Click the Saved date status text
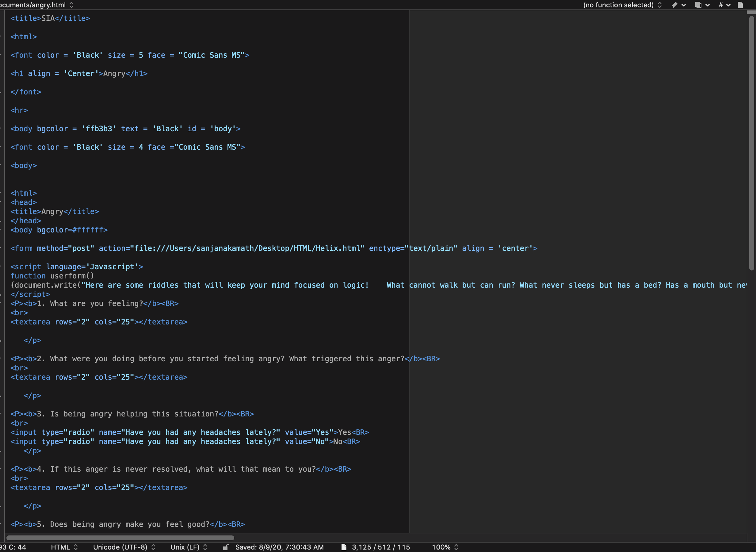This screenshot has width=756, height=552. (x=279, y=547)
